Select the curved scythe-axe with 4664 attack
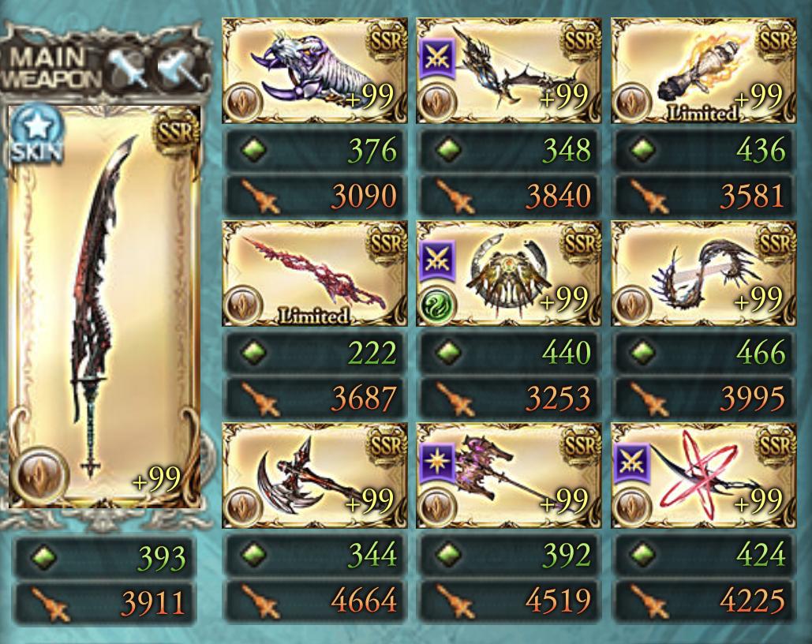812x644 pixels. click(x=315, y=476)
